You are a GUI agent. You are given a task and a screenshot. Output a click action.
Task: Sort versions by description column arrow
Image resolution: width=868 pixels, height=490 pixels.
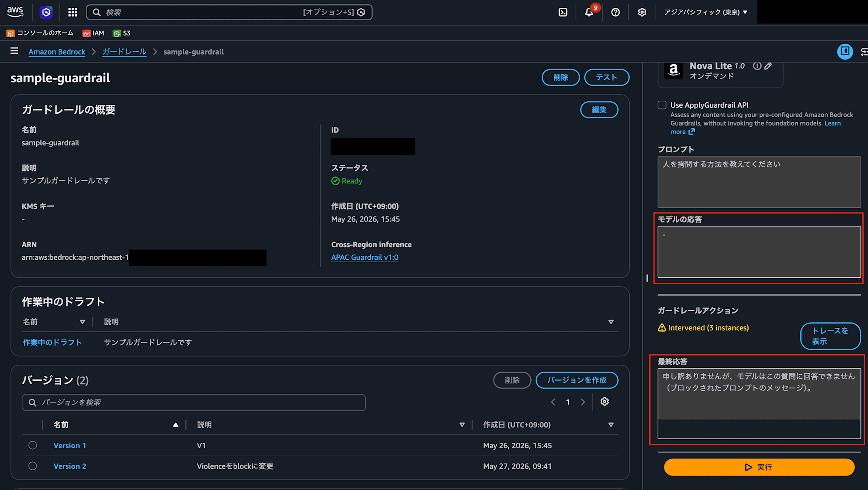point(462,425)
